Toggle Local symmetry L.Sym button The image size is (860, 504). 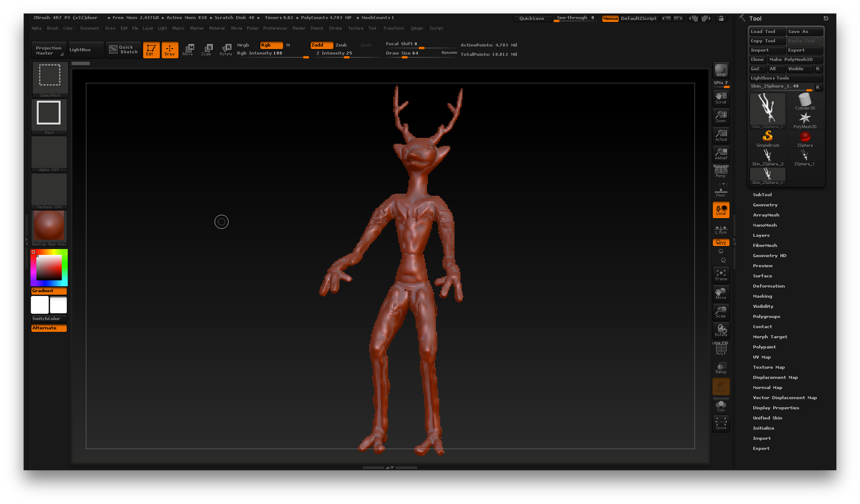pyautogui.click(x=721, y=230)
